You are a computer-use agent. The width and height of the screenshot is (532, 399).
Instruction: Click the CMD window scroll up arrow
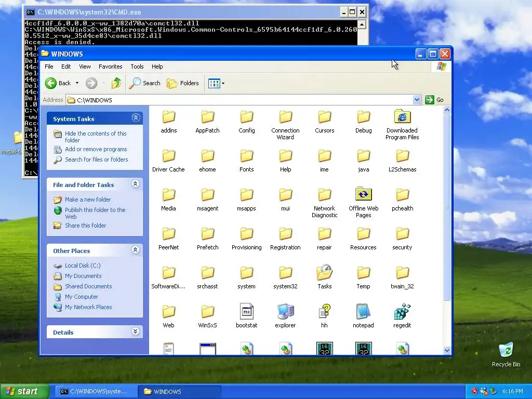tap(362, 24)
